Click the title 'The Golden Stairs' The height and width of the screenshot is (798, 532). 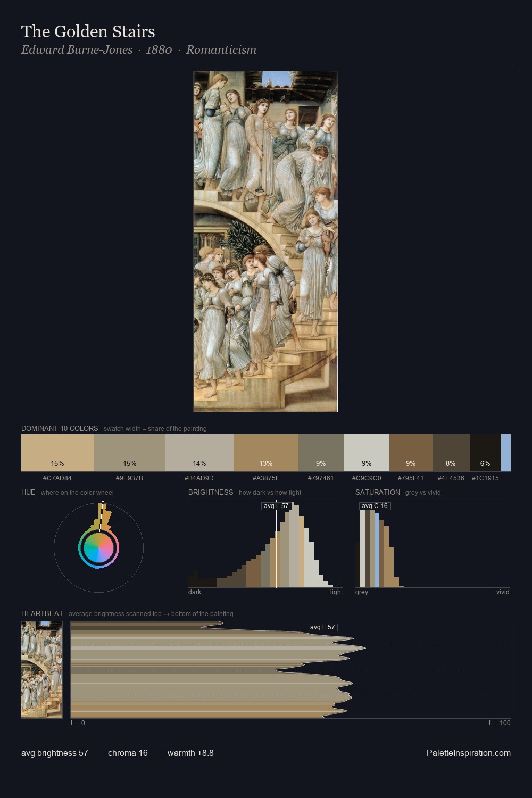pos(88,31)
